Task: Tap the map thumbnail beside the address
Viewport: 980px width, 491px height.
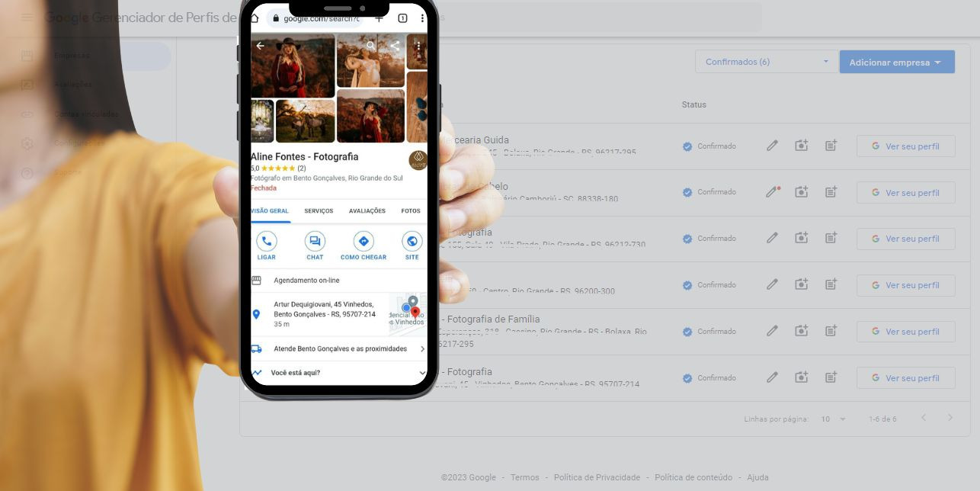Action: point(408,313)
